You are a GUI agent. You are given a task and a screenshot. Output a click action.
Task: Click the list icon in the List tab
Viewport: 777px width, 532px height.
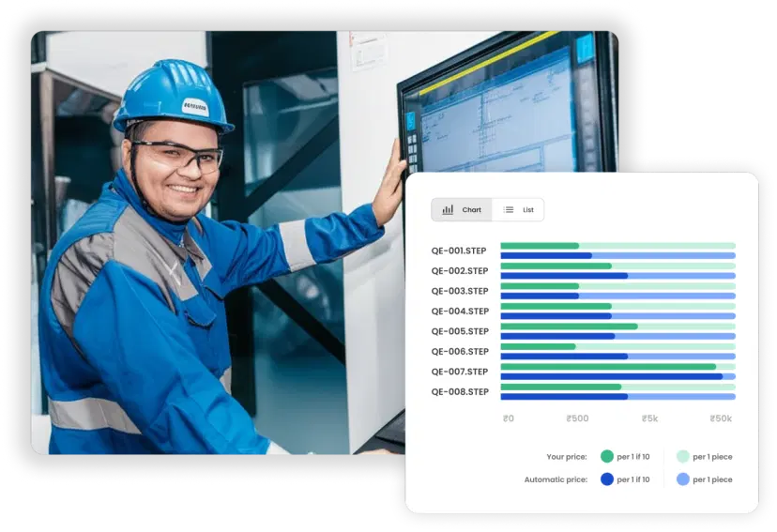[509, 210]
